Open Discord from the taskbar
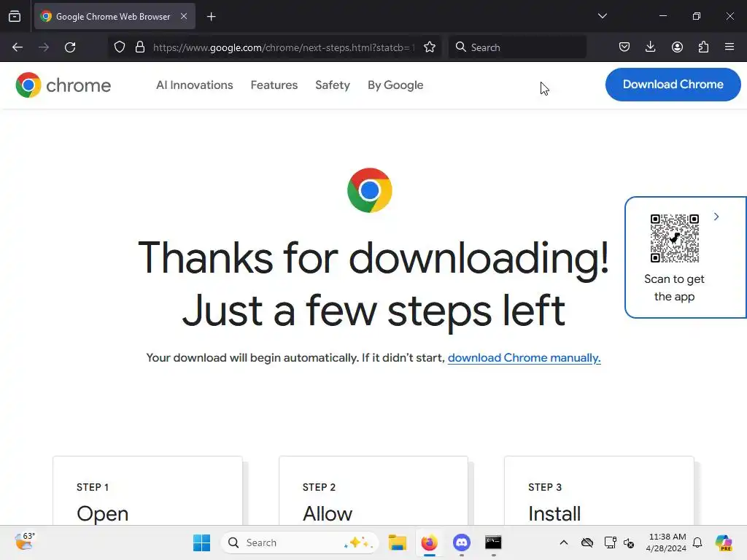747x560 pixels. 462,542
